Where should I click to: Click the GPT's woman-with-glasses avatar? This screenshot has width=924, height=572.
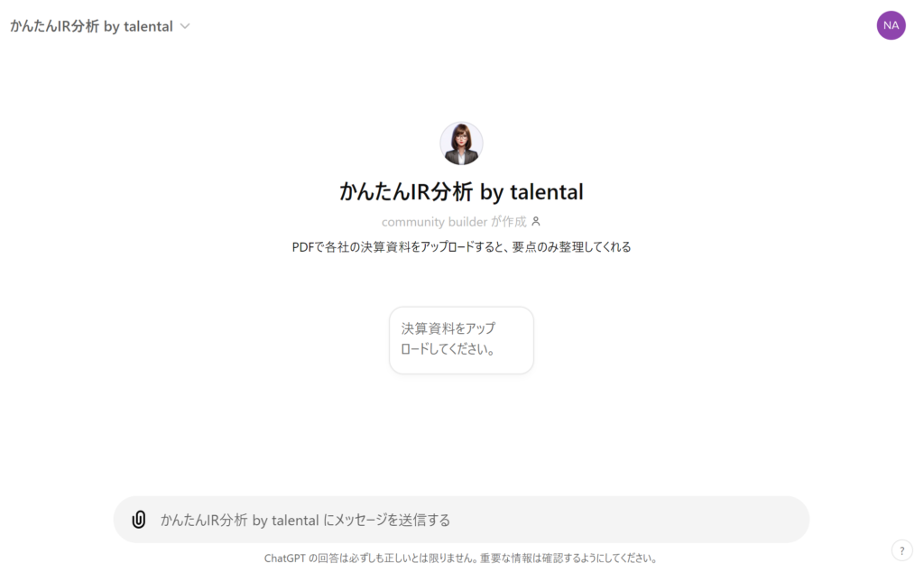pos(461,143)
